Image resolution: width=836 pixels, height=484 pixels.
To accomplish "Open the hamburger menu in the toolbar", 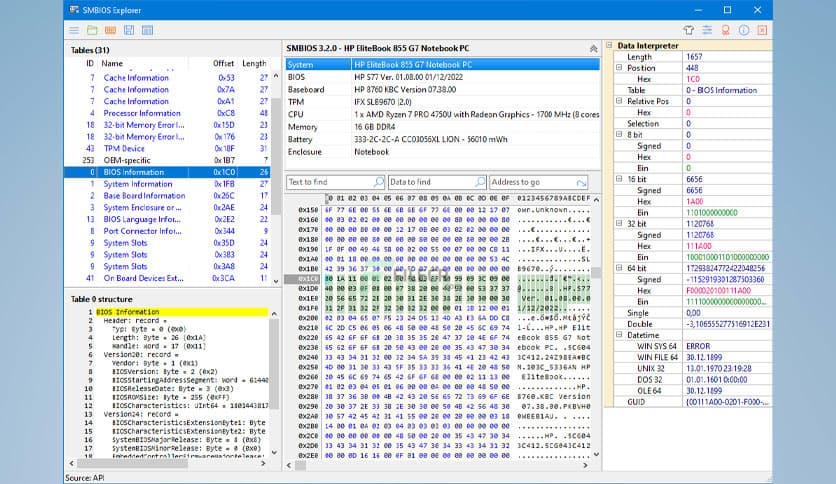I will click(74, 30).
